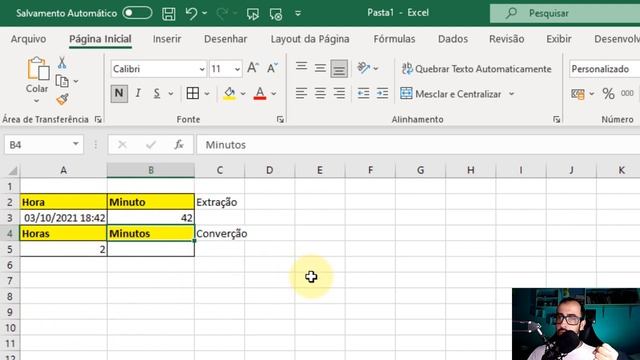Screen dimensions: 640x360
Task: Click Mesclar e Centralizar button
Action: [x=451, y=94]
